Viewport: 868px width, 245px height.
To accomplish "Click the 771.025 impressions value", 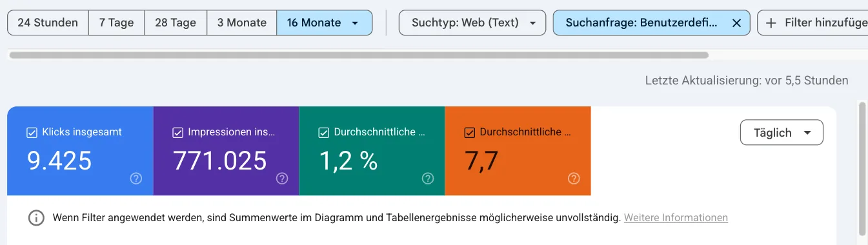I will click(x=220, y=161).
